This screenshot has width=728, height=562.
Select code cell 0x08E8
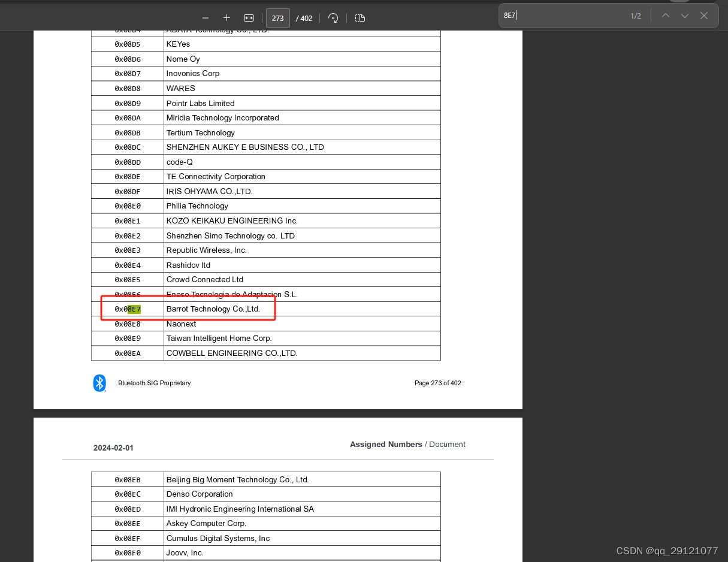click(128, 324)
